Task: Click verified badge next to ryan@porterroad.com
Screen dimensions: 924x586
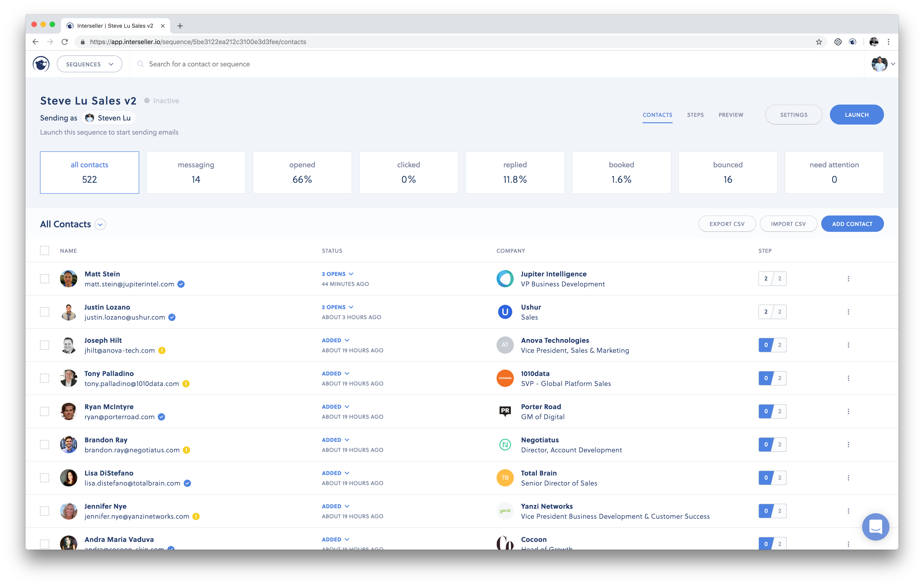Action: tap(162, 417)
